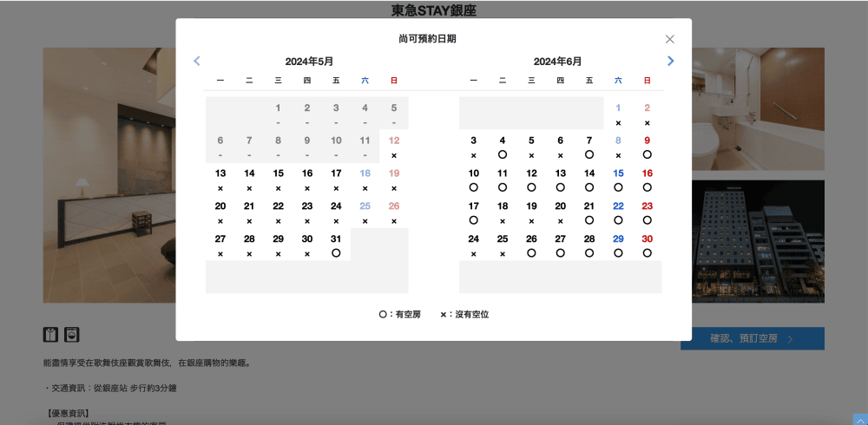
Task: Click the 交通資訊 access text line
Action: point(109,389)
